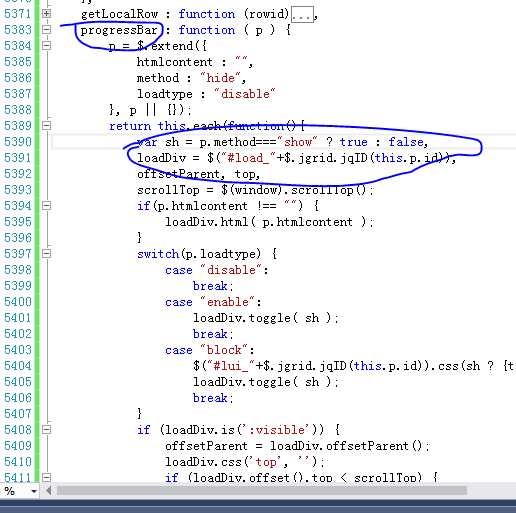Screen dimensions: 516x513
Task: Click the collapsed ellipsis box after getLocalRow
Action: coord(302,14)
